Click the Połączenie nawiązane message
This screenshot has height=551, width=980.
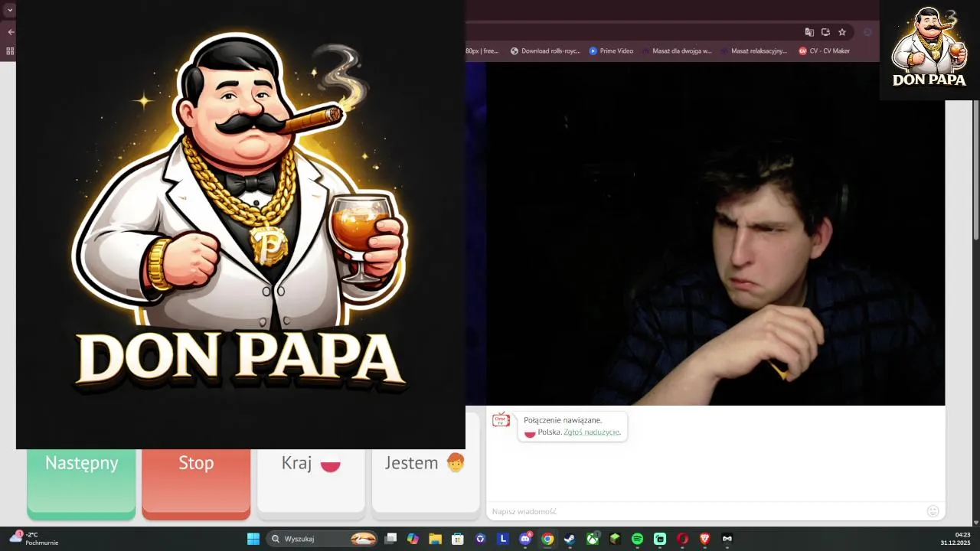(563, 420)
